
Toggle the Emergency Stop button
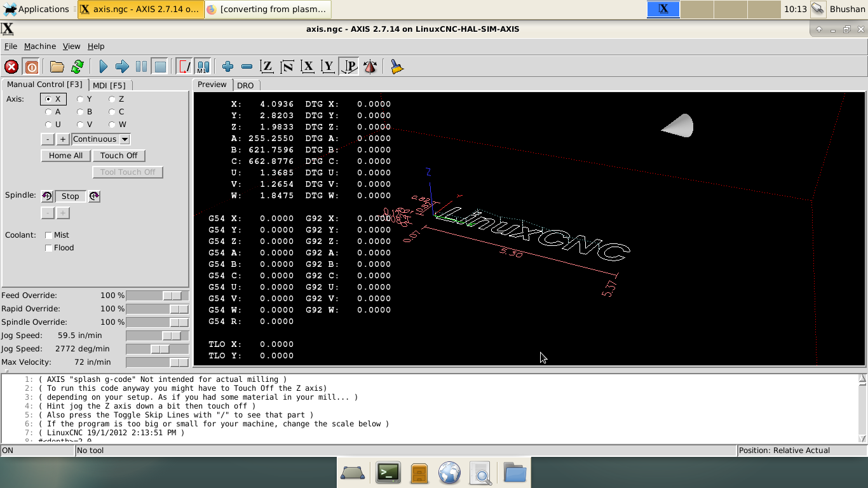pos(11,67)
